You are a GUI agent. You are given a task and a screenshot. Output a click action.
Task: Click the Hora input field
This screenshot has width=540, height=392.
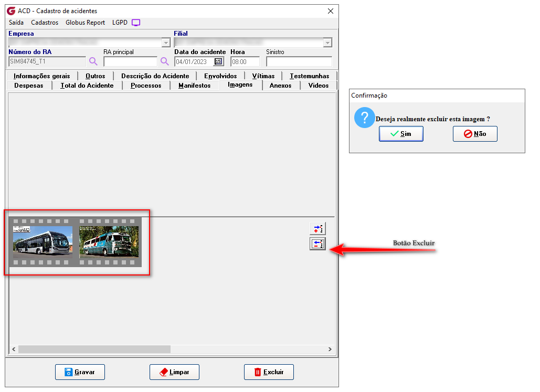click(245, 61)
